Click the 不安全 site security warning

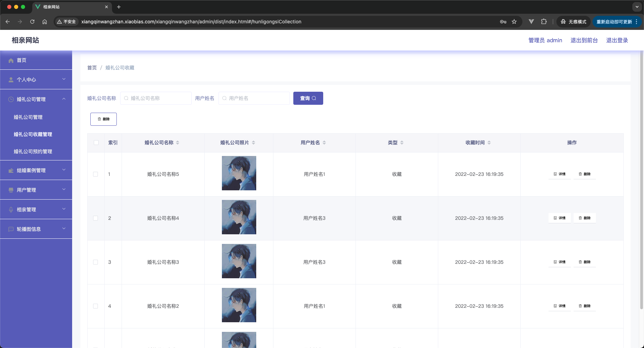[x=67, y=22]
